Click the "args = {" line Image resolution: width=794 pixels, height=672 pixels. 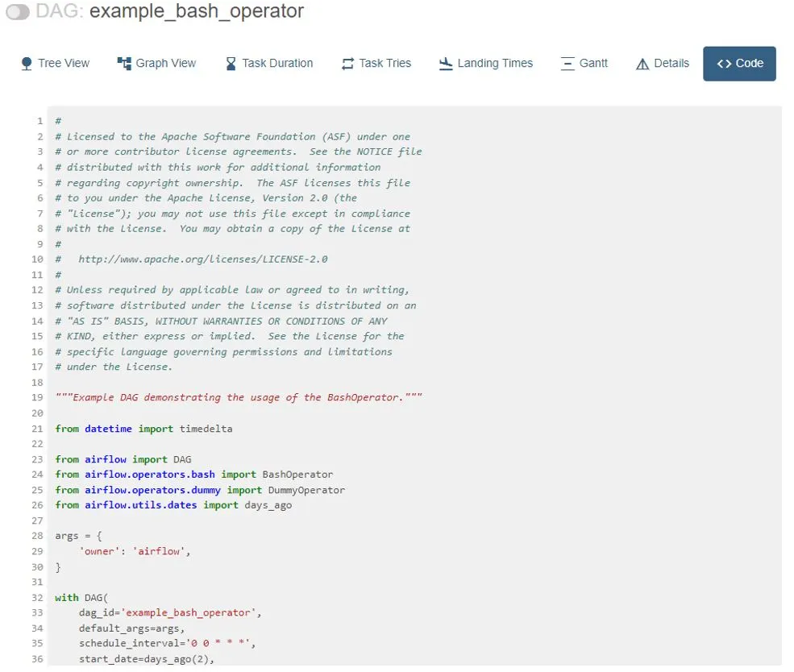pos(78,536)
